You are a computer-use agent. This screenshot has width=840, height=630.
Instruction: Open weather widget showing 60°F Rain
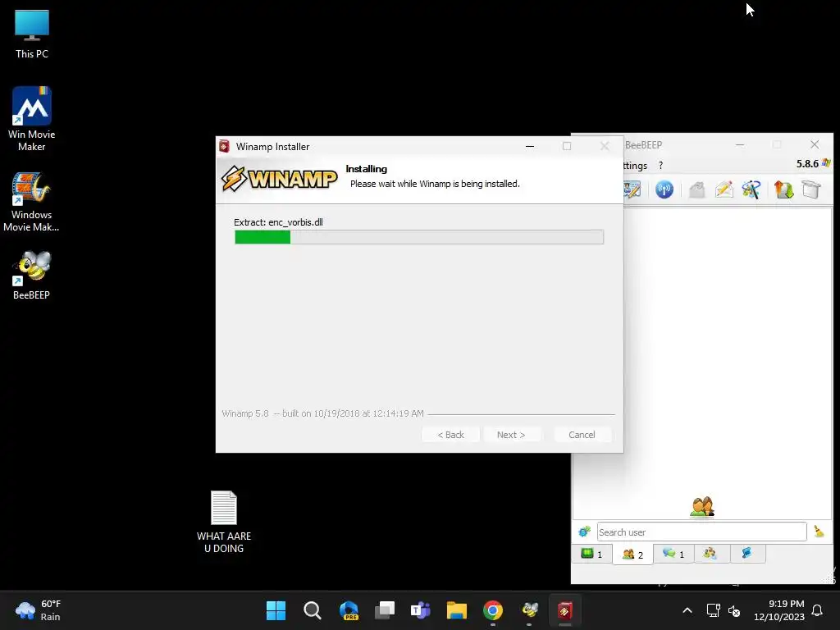39,610
